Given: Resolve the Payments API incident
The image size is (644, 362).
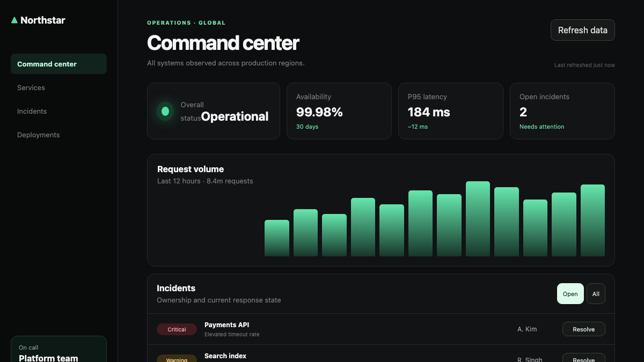Looking at the screenshot, I should 583,329.
